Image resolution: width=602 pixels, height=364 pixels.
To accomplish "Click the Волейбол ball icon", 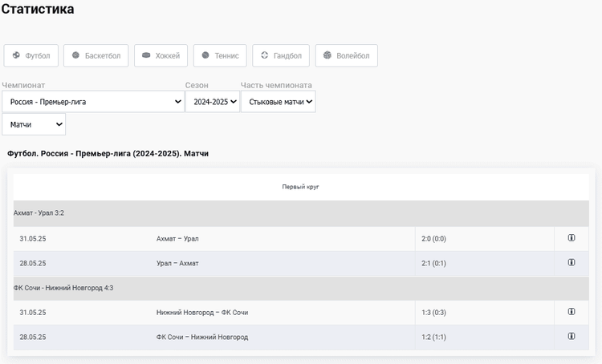I will (x=327, y=55).
